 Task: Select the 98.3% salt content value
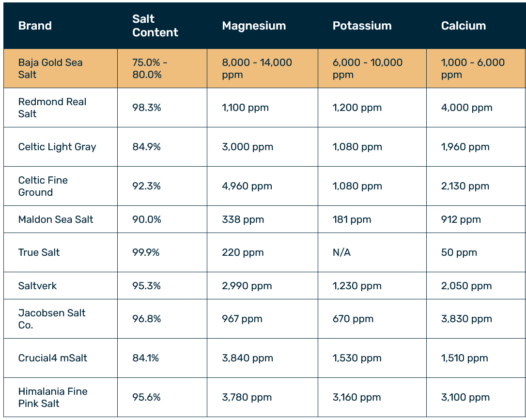click(x=147, y=108)
